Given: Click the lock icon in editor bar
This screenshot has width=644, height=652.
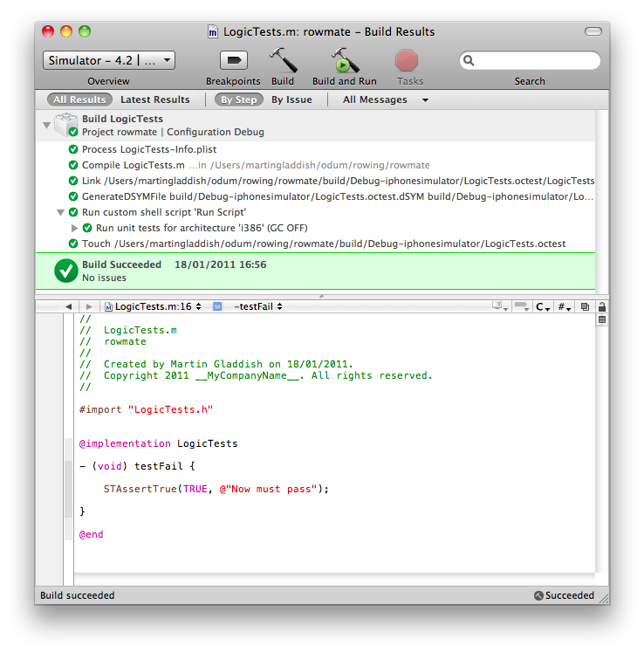Looking at the screenshot, I should point(601,306).
